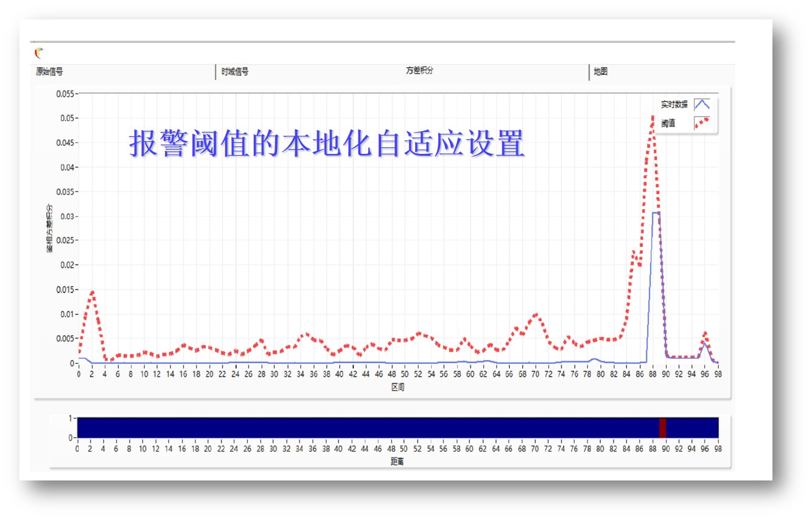Click the 0.055 maximum value on the Y axis

(x=65, y=94)
